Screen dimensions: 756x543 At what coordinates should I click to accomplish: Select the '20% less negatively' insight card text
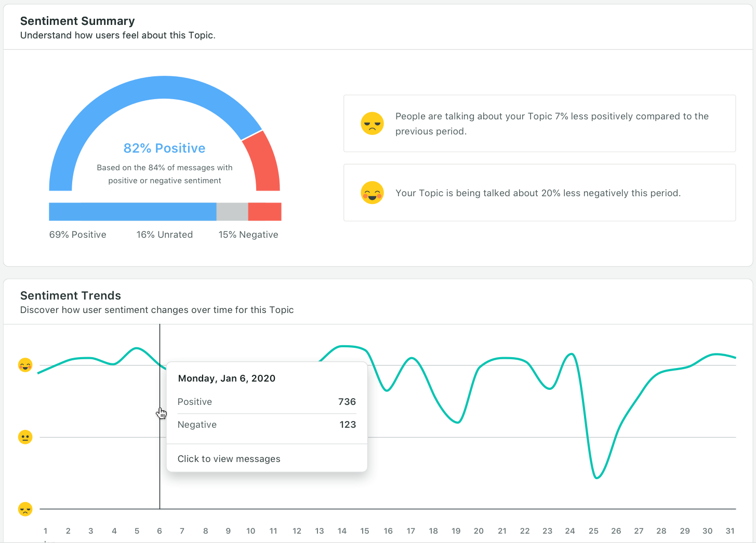coord(538,193)
